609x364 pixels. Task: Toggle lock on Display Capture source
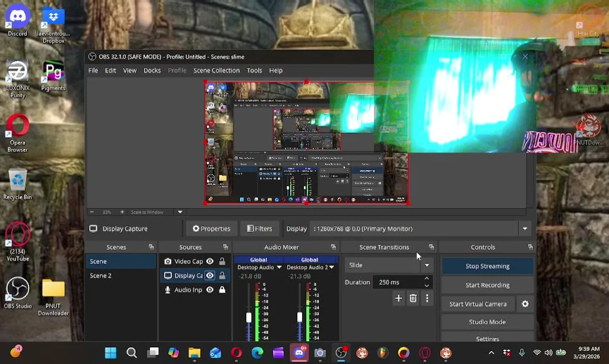pyautogui.click(x=222, y=276)
